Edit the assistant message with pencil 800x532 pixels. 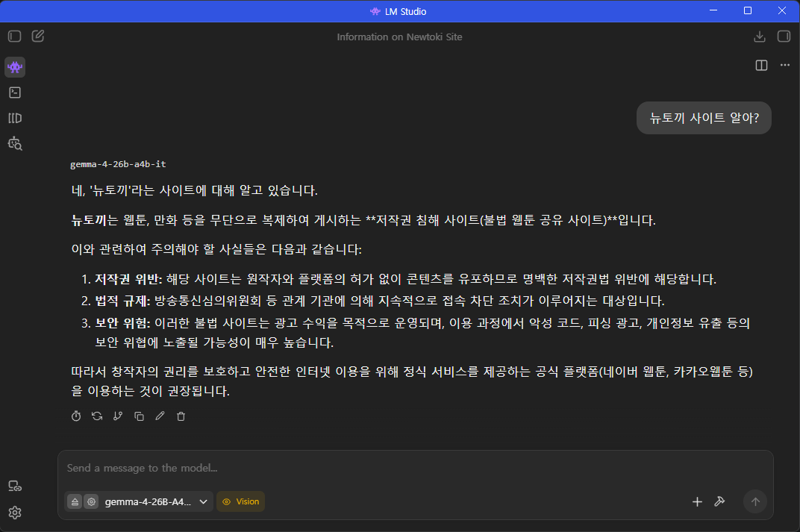click(x=160, y=416)
